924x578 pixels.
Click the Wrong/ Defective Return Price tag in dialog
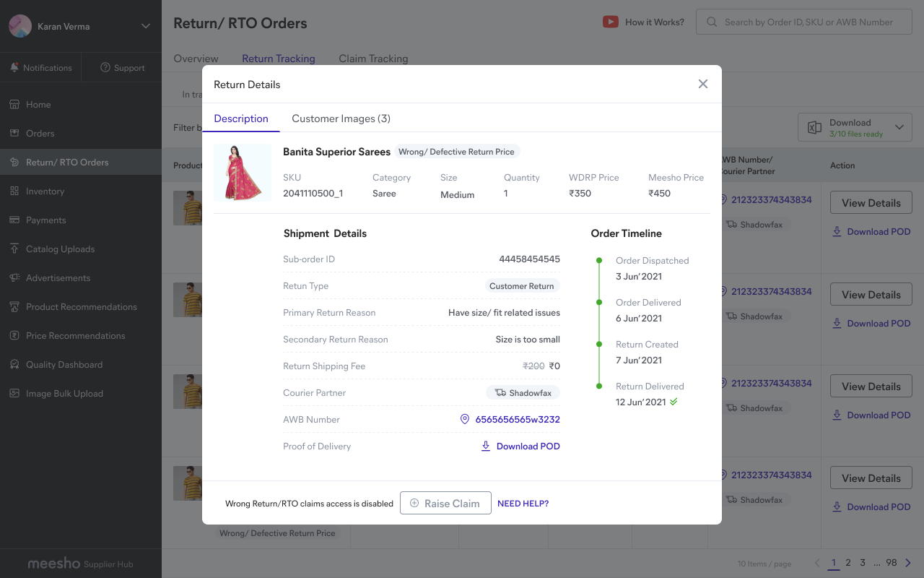pos(457,152)
